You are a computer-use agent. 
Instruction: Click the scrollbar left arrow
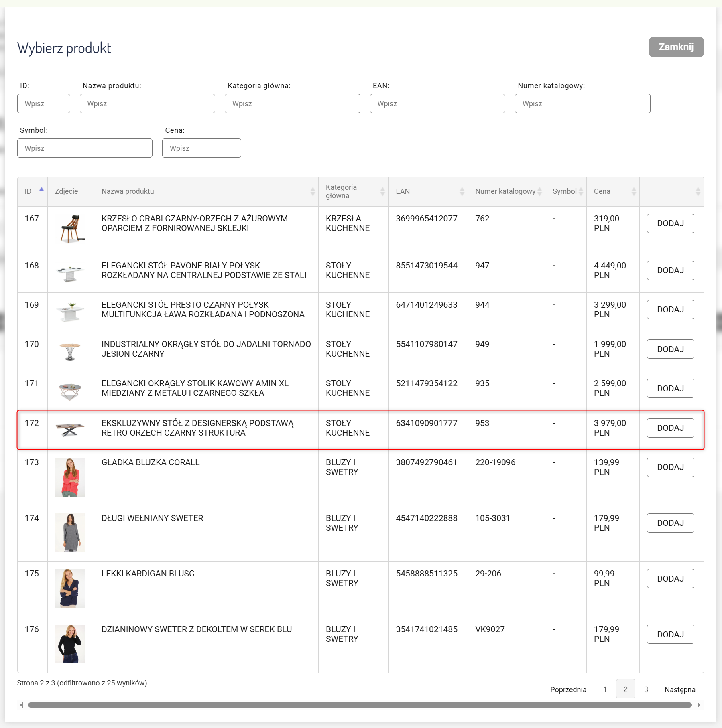22,705
